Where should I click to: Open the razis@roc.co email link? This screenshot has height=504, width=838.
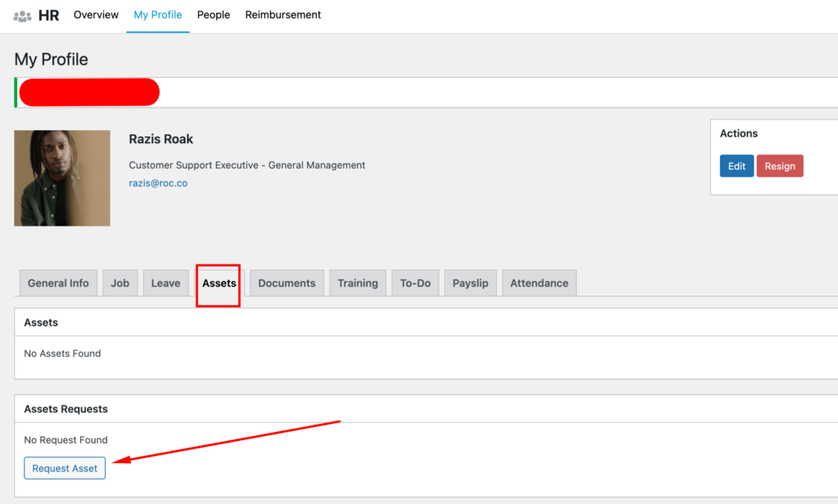click(x=158, y=182)
